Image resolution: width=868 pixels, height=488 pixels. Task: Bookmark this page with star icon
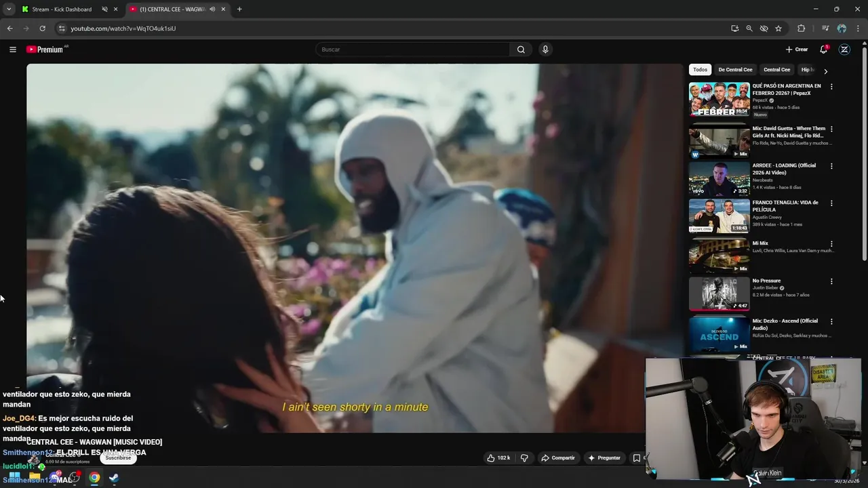click(778, 28)
